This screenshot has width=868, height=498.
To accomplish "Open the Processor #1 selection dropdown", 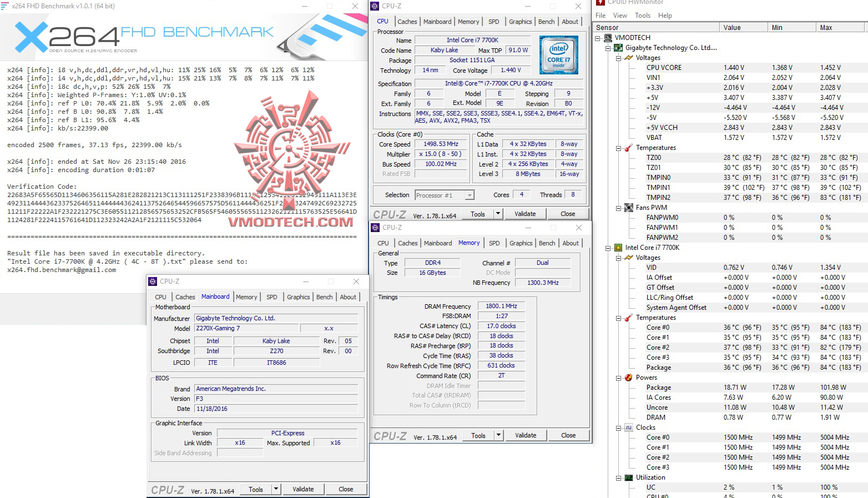I will [470, 195].
